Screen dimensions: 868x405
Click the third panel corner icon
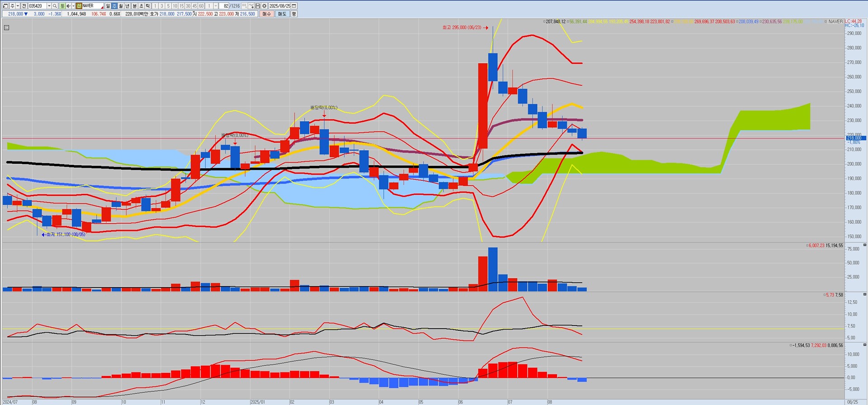[865, 294]
